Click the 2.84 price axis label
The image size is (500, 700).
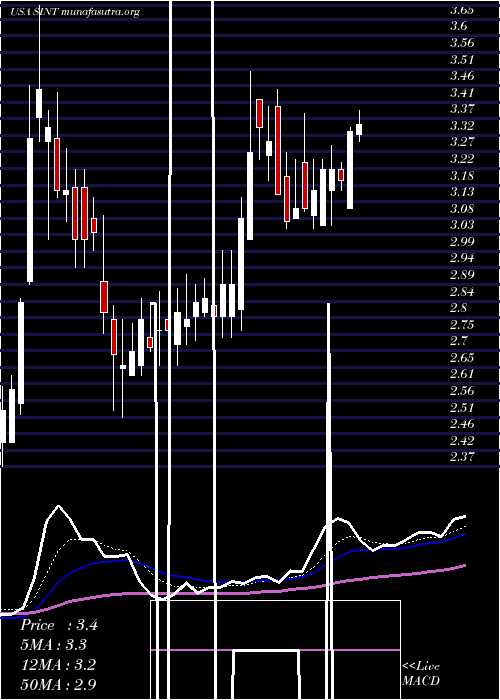pos(462,291)
